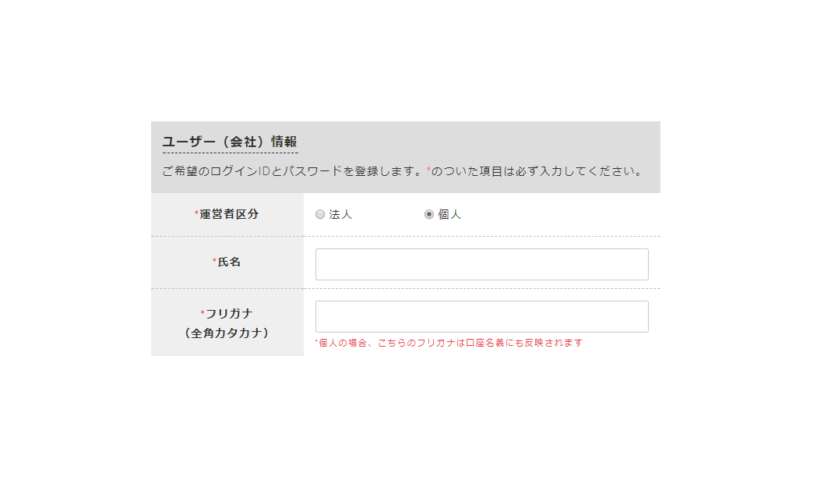
Task: Select the 法人 radio button
Action: 320,214
